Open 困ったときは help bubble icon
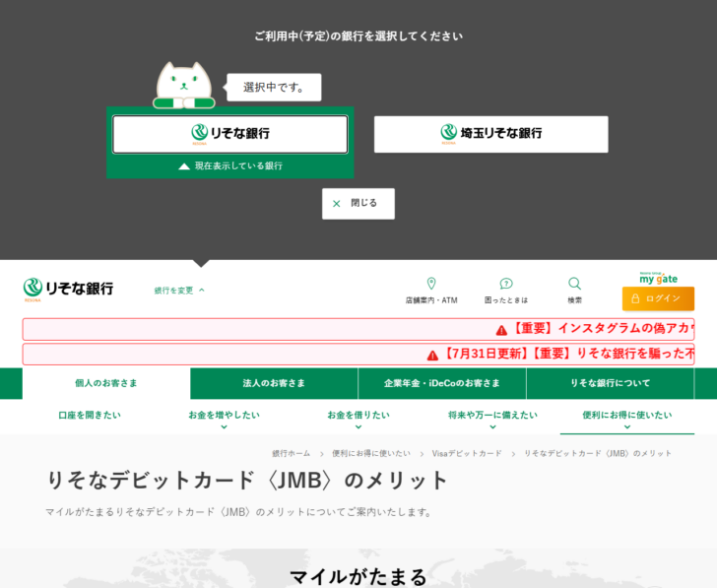The width and height of the screenshot is (717, 588). pos(506,284)
